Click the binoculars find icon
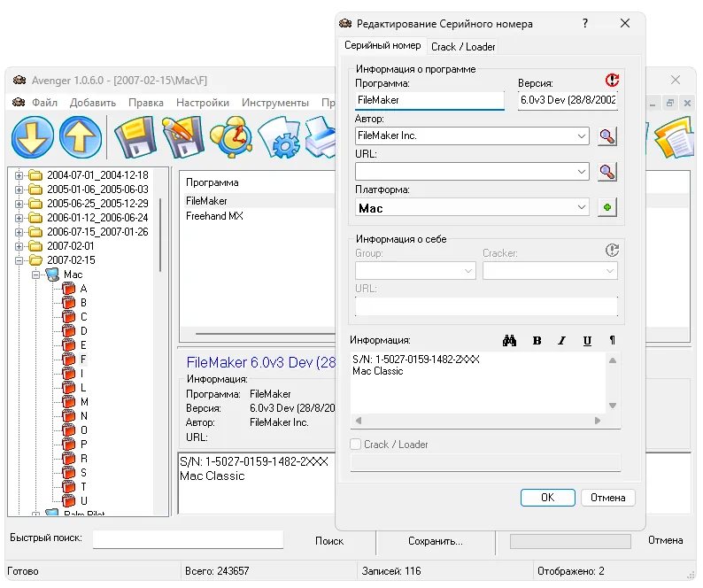The width and height of the screenshot is (703, 588). (509, 340)
